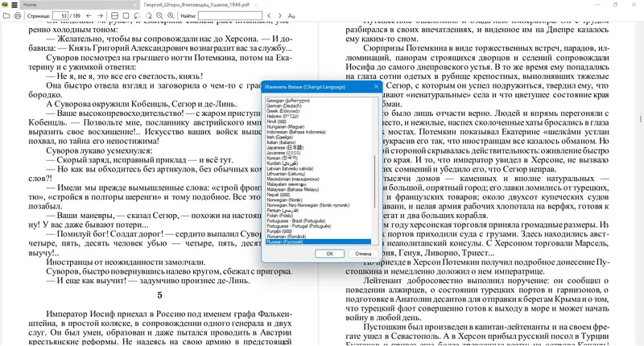The image size is (644, 346).
Task: Select Javanese language entry
Action: tap(283, 153)
